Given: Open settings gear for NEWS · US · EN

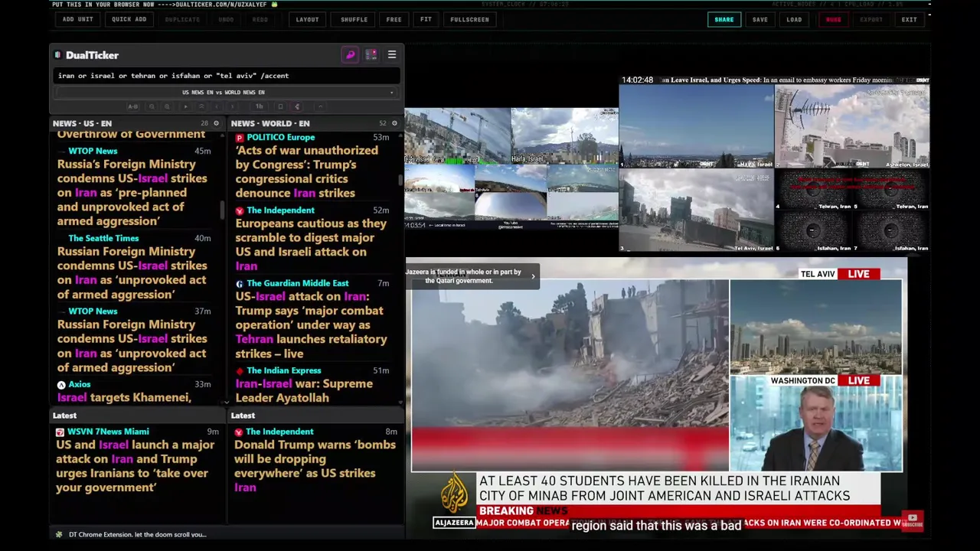Looking at the screenshot, I should (216, 123).
